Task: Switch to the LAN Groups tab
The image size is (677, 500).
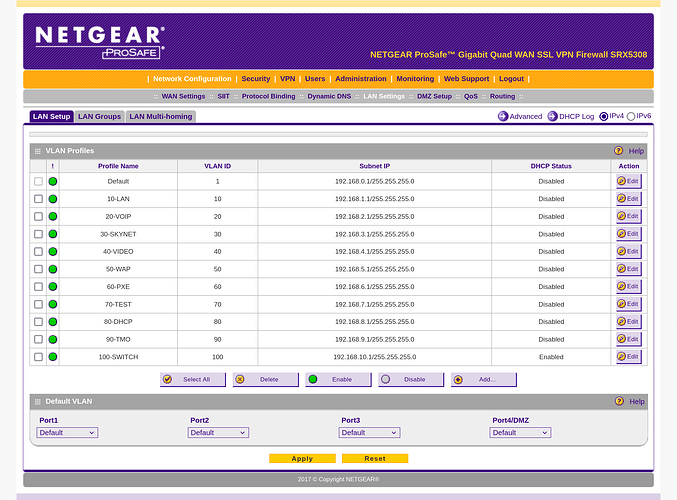Action: coord(100,117)
